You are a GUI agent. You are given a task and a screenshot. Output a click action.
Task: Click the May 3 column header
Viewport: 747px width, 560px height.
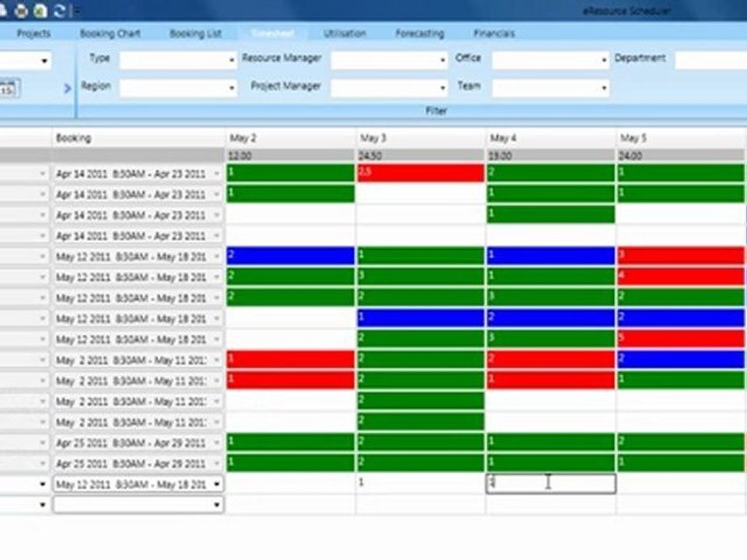point(421,138)
